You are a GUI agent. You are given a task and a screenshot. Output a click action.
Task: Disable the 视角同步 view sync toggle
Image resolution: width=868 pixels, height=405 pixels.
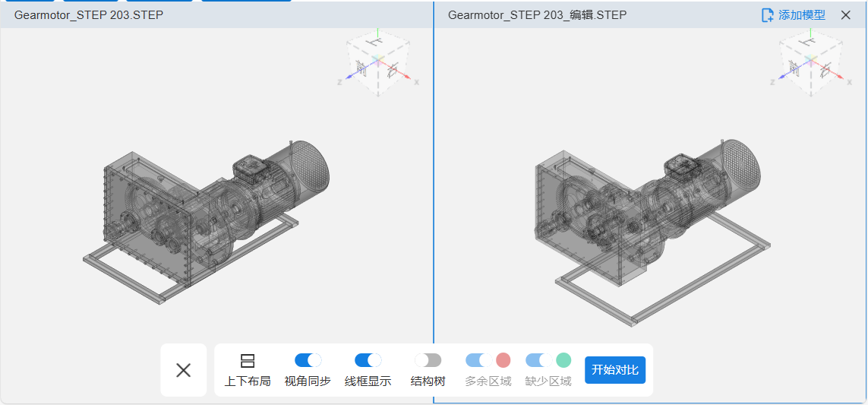coord(308,360)
